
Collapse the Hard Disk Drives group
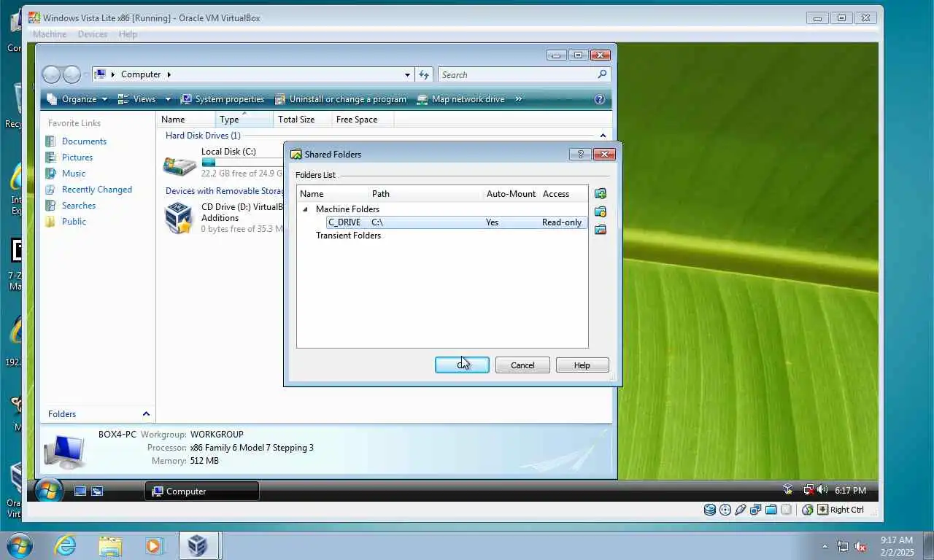coord(603,136)
